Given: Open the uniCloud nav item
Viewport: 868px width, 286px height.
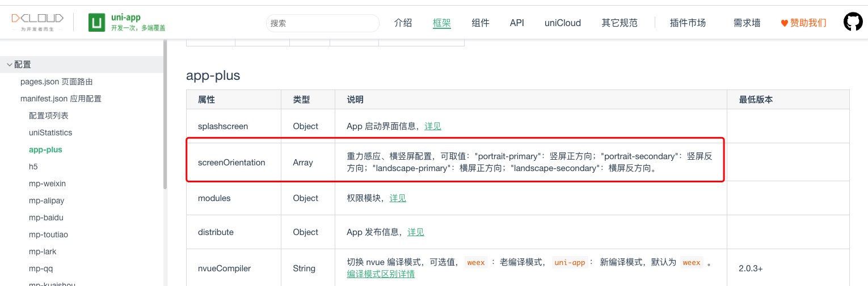Looking at the screenshot, I should click(563, 23).
